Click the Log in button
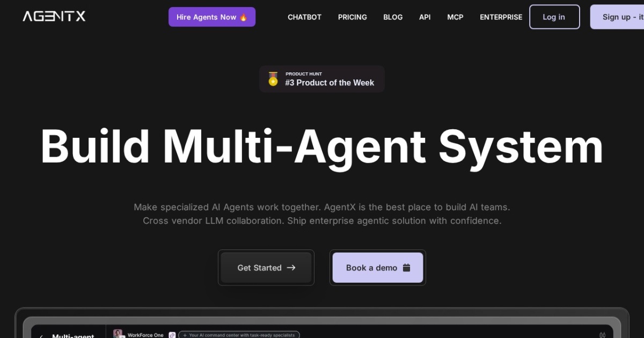This screenshot has width=644, height=338. point(554,17)
